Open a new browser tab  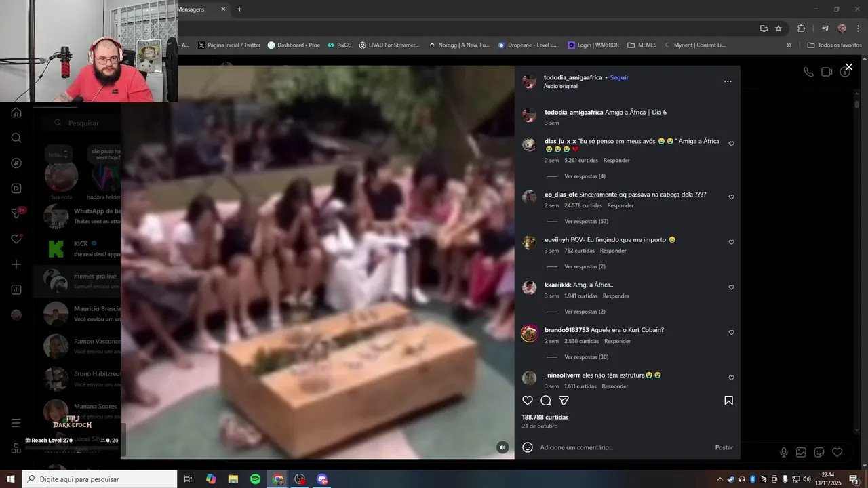pyautogui.click(x=239, y=9)
